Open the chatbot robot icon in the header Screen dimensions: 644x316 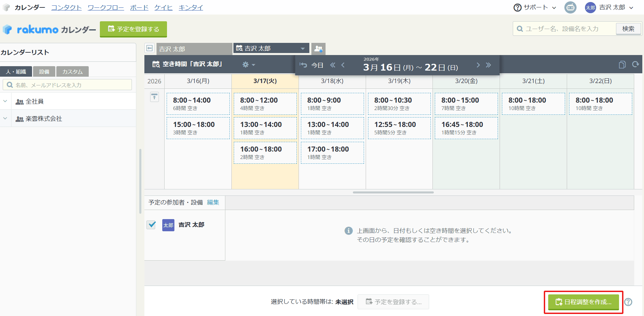(x=570, y=7)
